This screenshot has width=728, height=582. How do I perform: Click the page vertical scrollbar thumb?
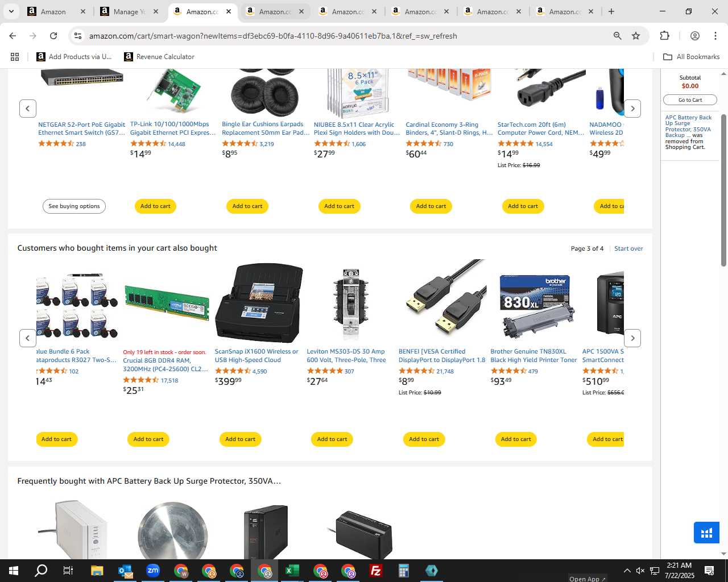(723, 190)
